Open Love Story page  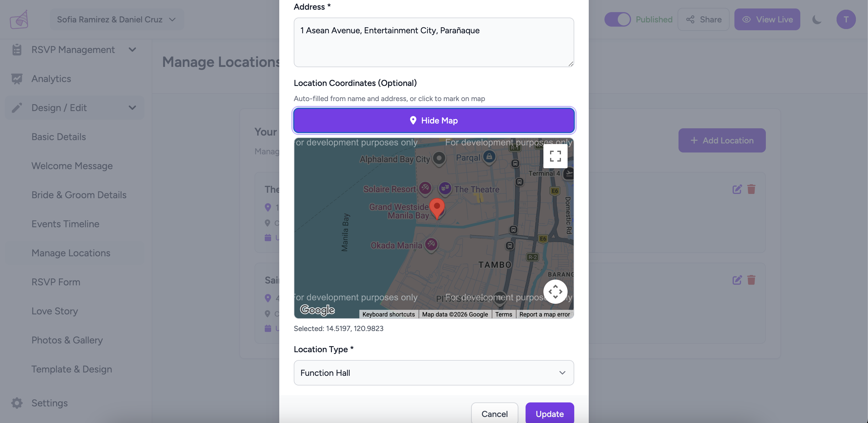pos(55,311)
